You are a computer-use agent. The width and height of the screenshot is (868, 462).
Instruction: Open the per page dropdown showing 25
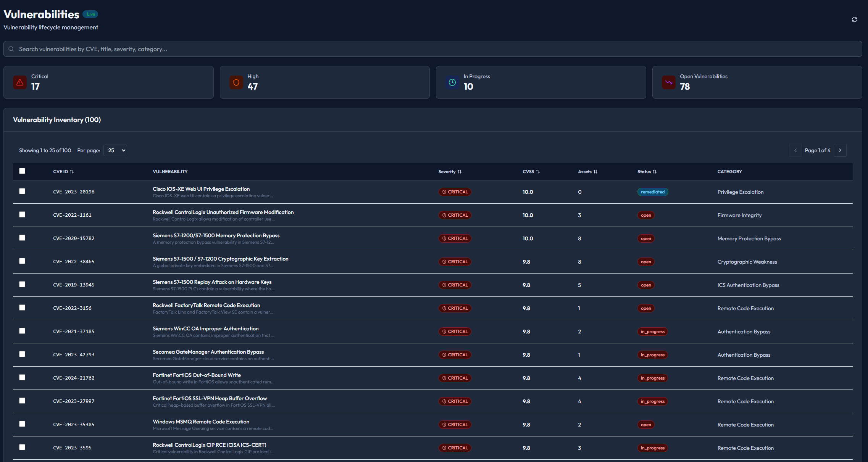pos(115,150)
